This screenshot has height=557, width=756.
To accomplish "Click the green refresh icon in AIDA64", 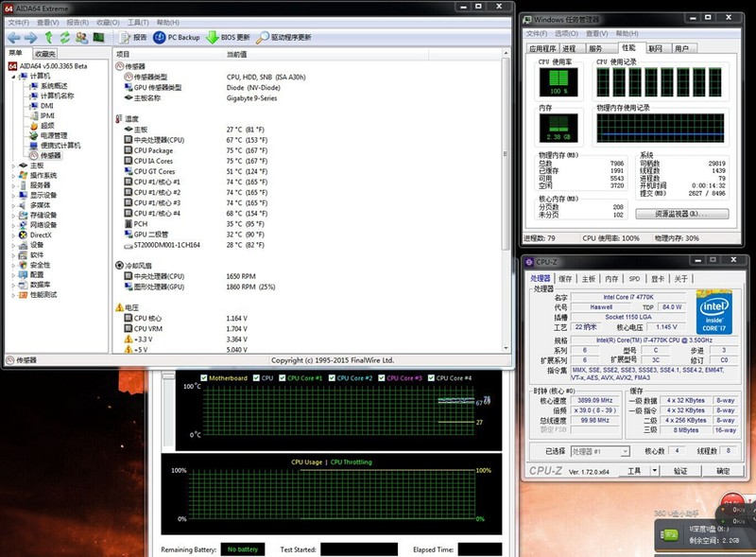I will click(x=65, y=37).
